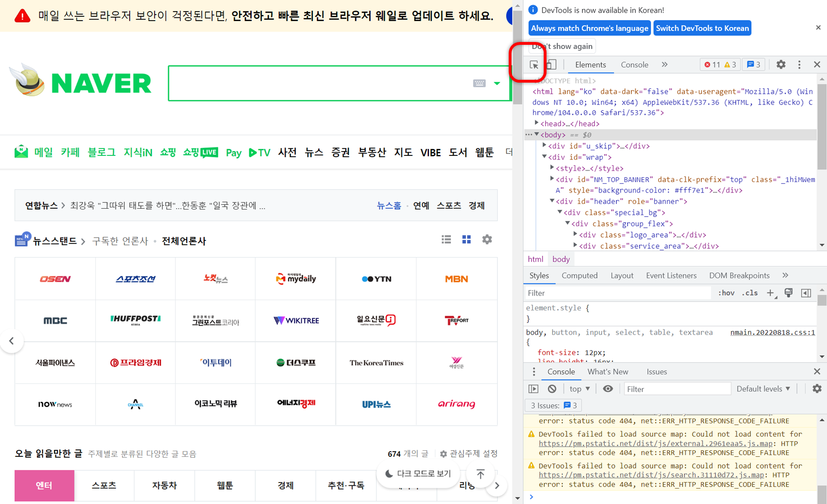
Task: Collapse the div wrap node
Action: pos(544,157)
